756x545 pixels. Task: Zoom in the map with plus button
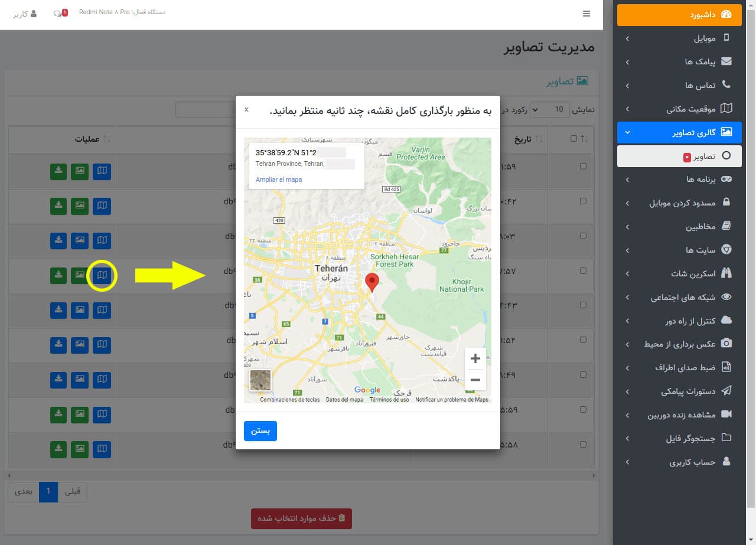click(x=475, y=358)
